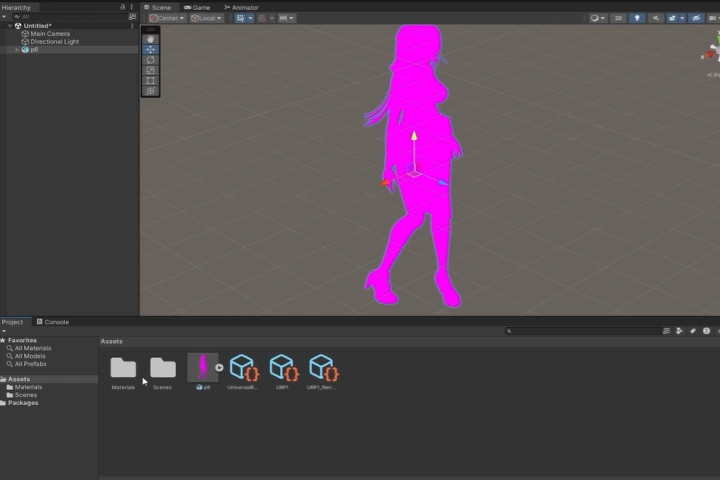This screenshot has height=480, width=720.
Task: Click Project search-by-import-log-type icon
Action: (x=706, y=331)
